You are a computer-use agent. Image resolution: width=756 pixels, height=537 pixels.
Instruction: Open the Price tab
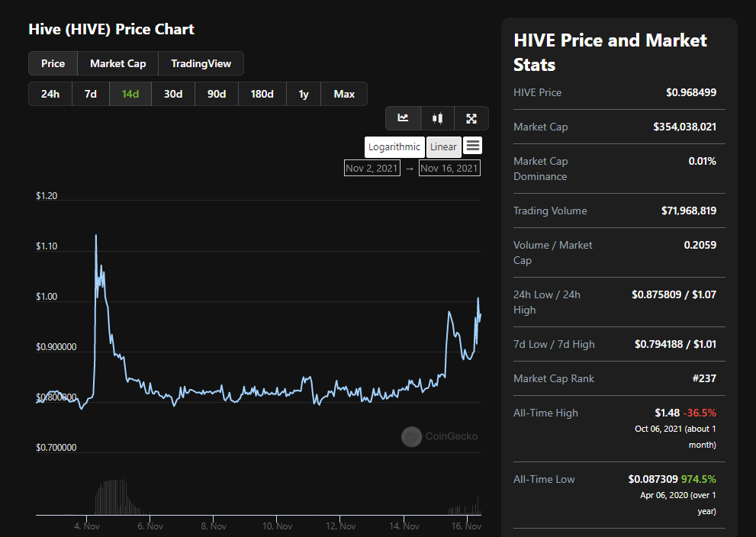tap(53, 63)
